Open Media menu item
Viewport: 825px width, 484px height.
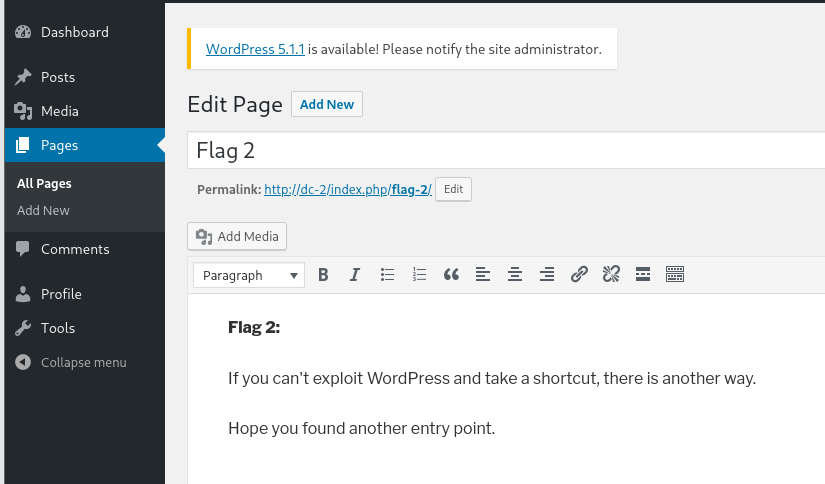[x=85, y=111]
